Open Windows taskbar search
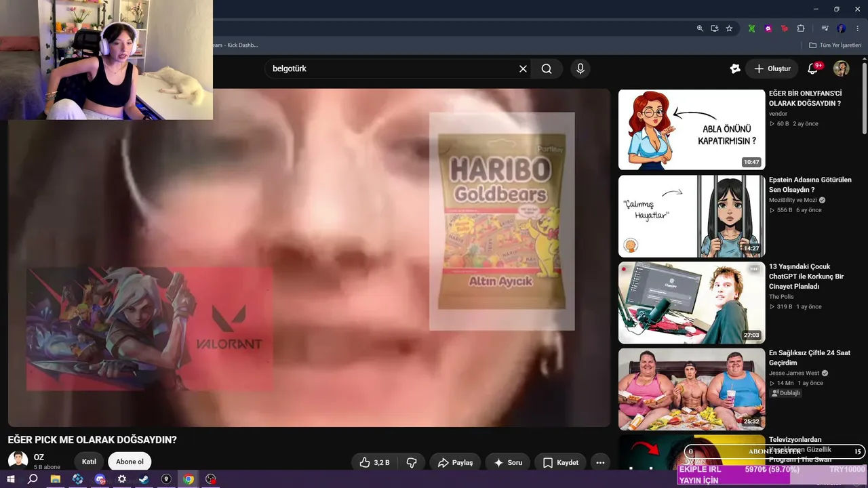The image size is (868, 488). [33, 479]
